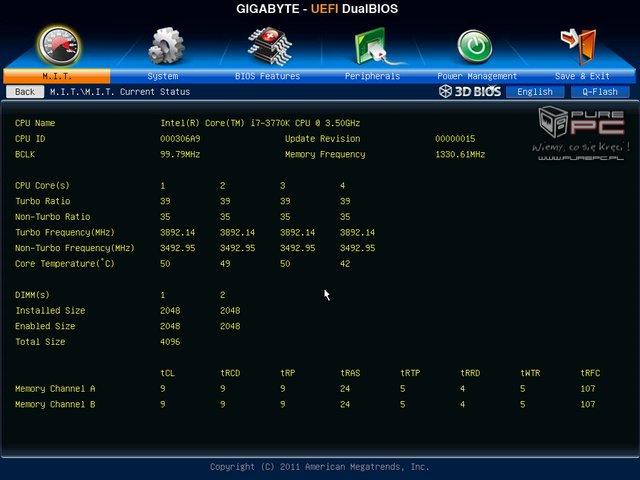Select the American Megatrends copyright notice
This screenshot has width=640, height=480.
click(x=320, y=467)
